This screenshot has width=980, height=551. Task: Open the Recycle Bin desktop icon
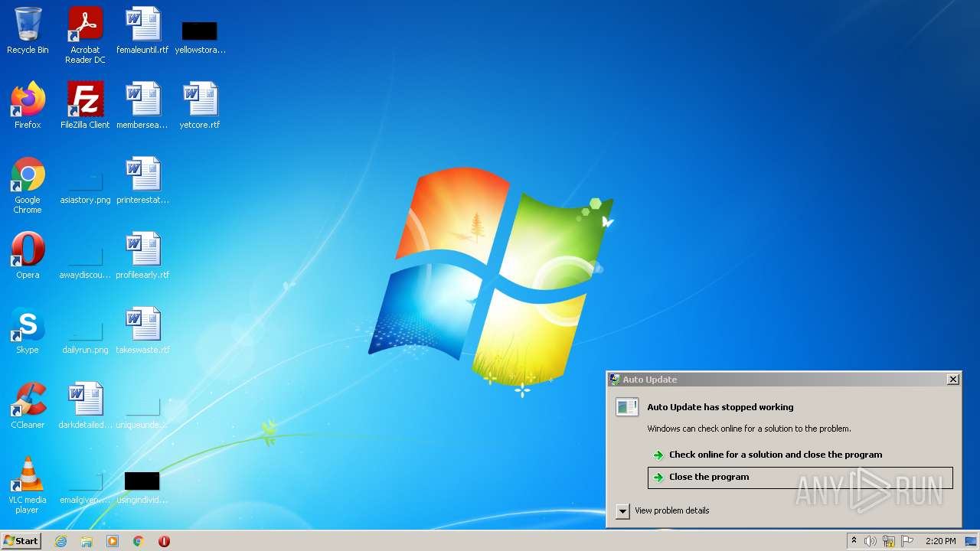(x=28, y=31)
